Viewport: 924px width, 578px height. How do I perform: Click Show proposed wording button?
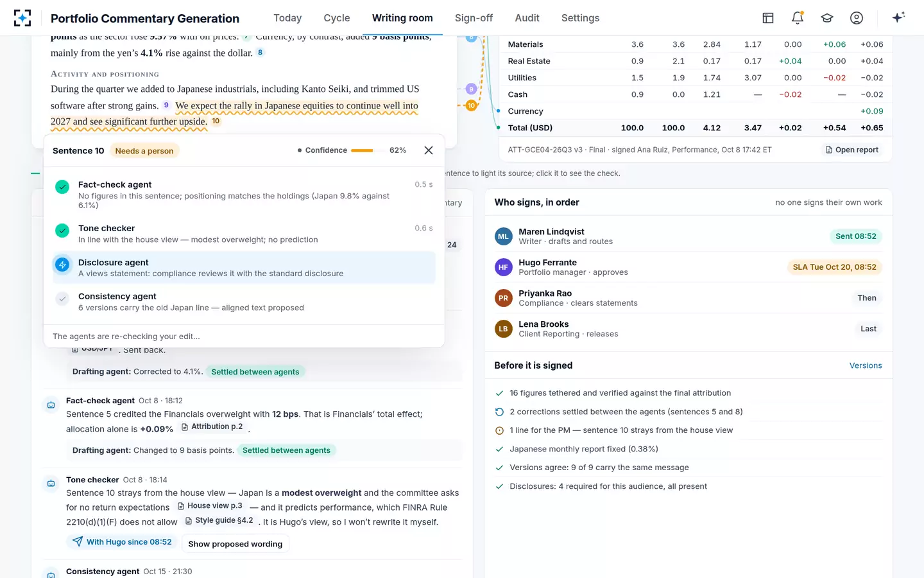(x=235, y=544)
